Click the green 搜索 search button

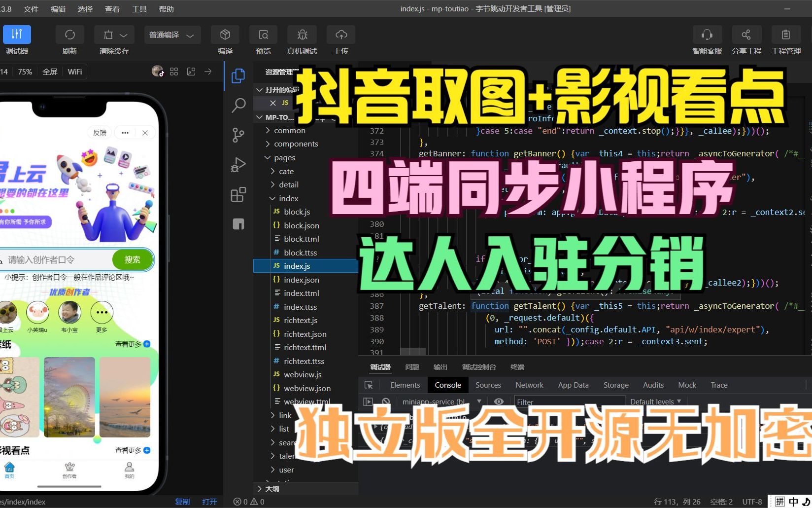(133, 259)
